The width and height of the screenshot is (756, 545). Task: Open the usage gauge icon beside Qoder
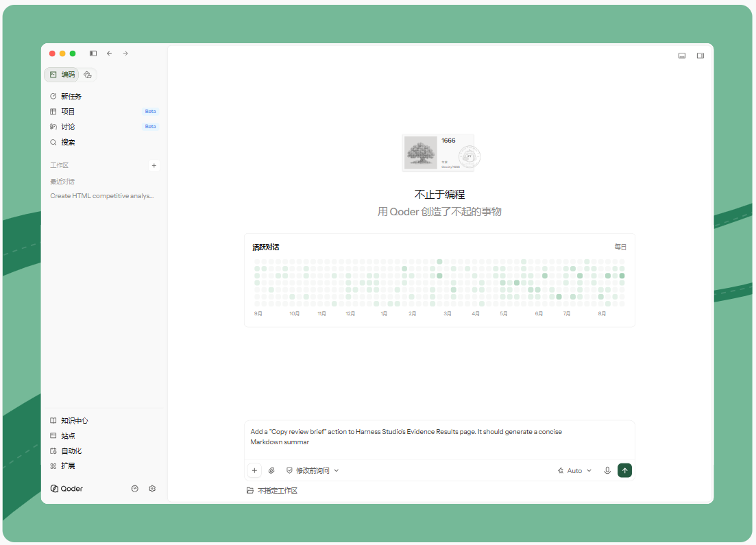(135, 489)
